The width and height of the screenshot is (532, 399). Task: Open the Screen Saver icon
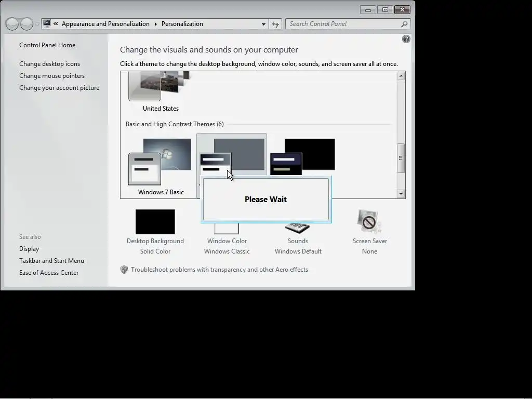[x=369, y=221]
